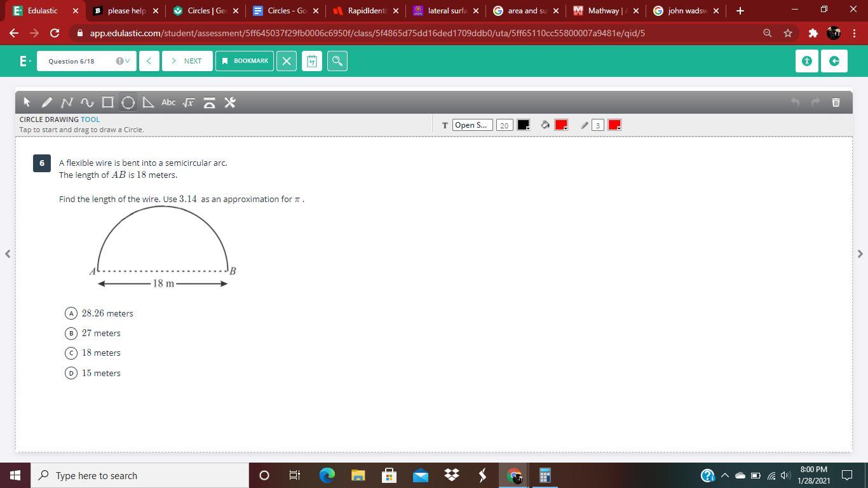Click the Edulastic E logo
Viewport: 868px width, 488px height.
point(24,61)
